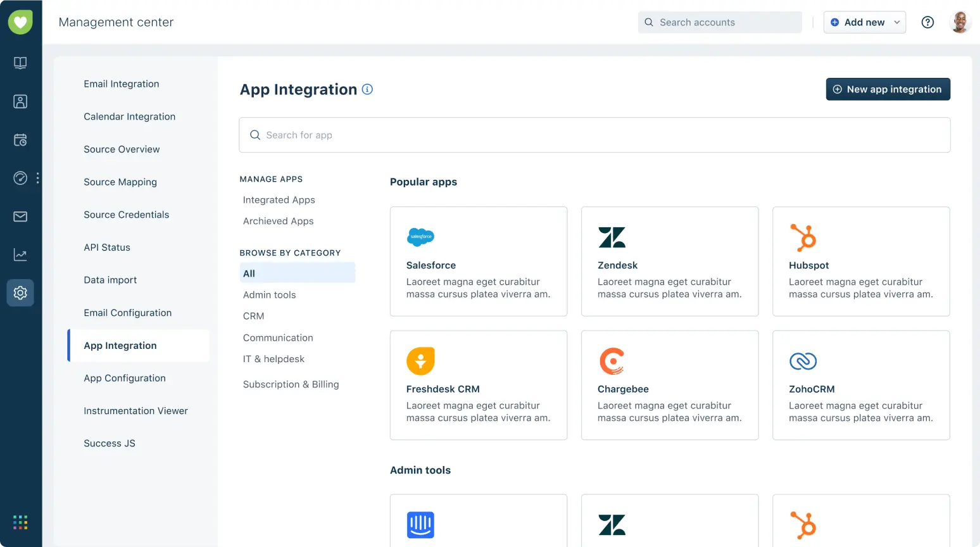Screen dimensions: 980x547
Task: Click magnifier icon in Search for app
Action: click(x=255, y=135)
